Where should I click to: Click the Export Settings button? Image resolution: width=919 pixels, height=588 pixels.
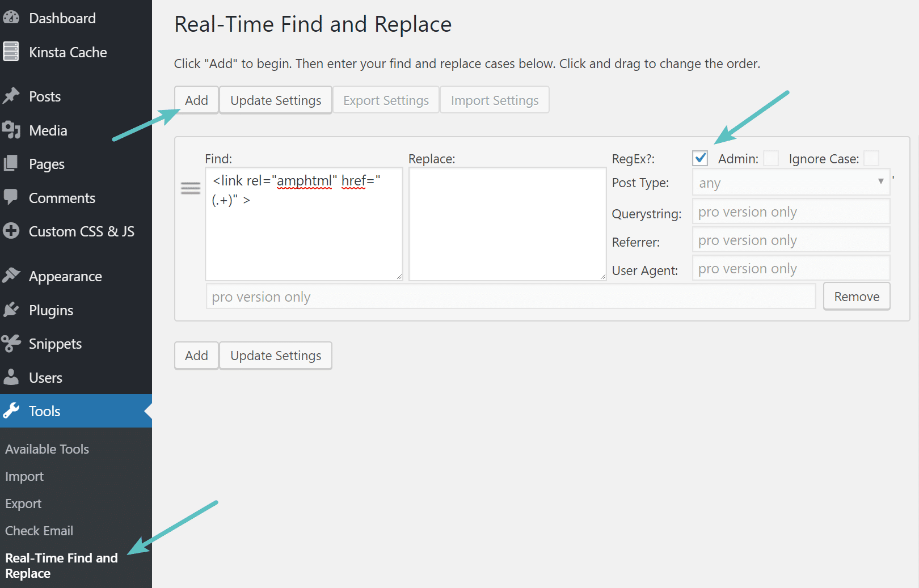386,100
